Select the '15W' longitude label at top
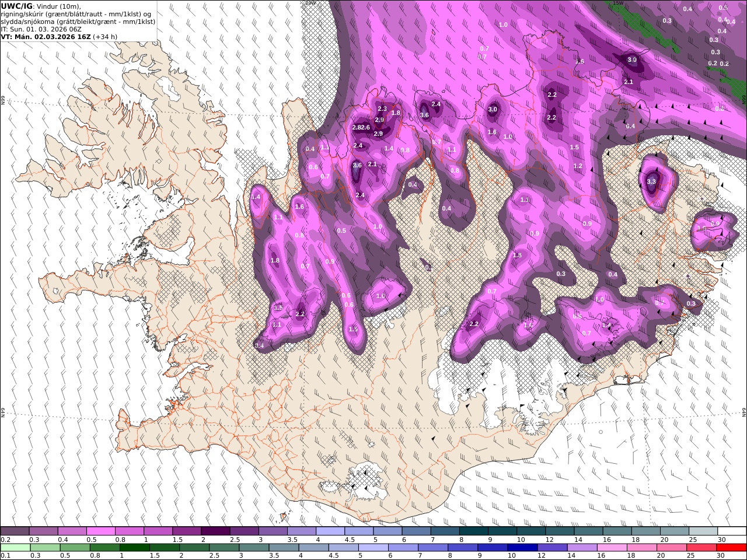The height and width of the screenshot is (560, 747). pyautogui.click(x=618, y=3)
